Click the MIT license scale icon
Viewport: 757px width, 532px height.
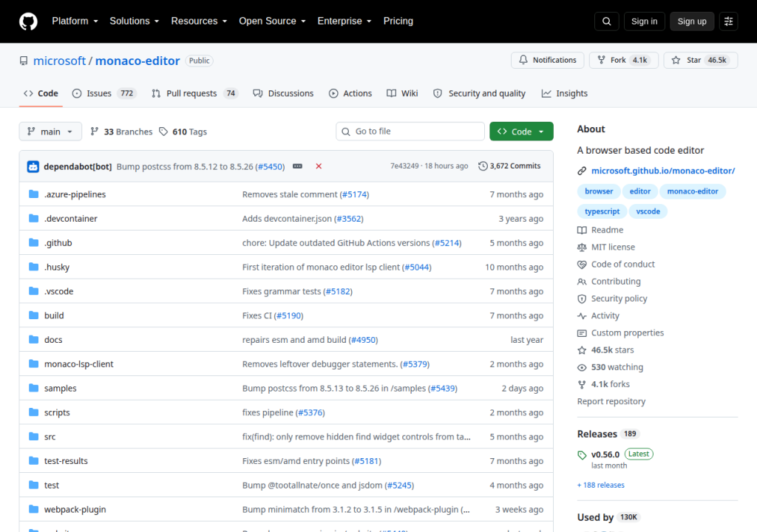(582, 248)
